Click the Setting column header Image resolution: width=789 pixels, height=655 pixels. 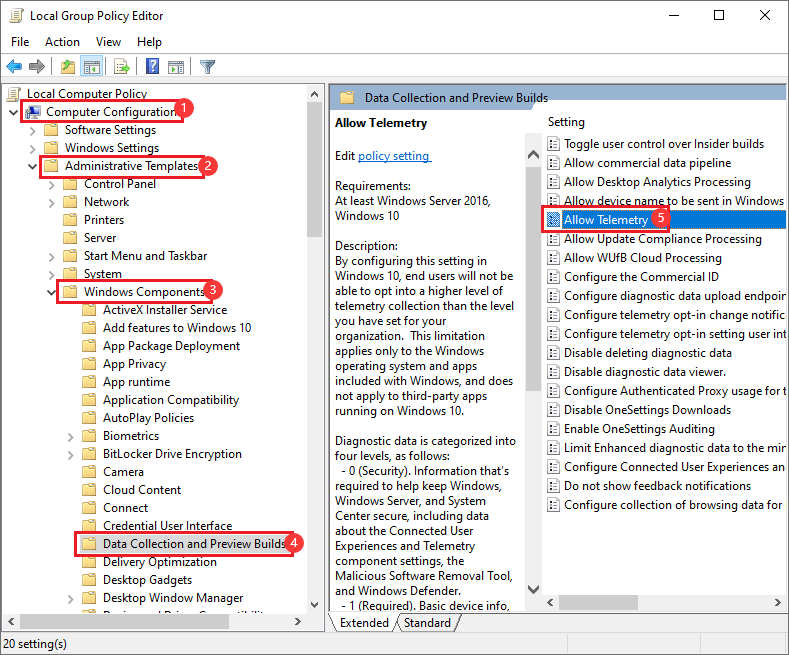[567, 122]
